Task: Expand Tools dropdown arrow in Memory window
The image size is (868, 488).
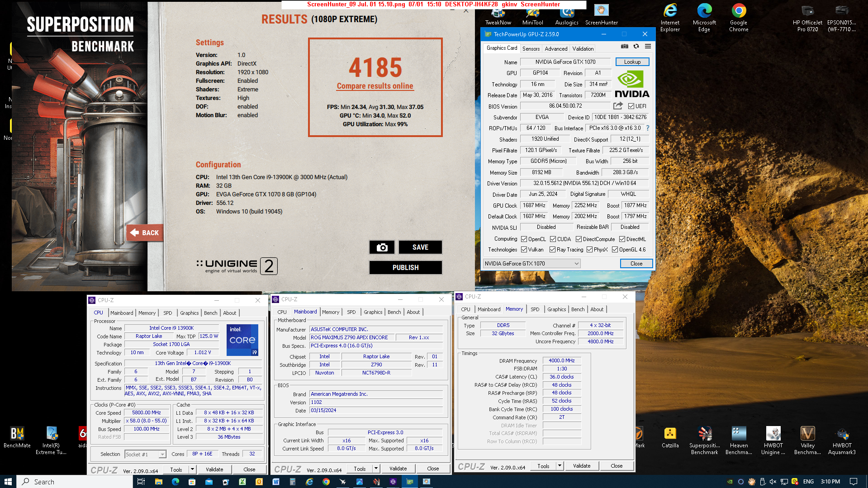Action: [x=560, y=466]
